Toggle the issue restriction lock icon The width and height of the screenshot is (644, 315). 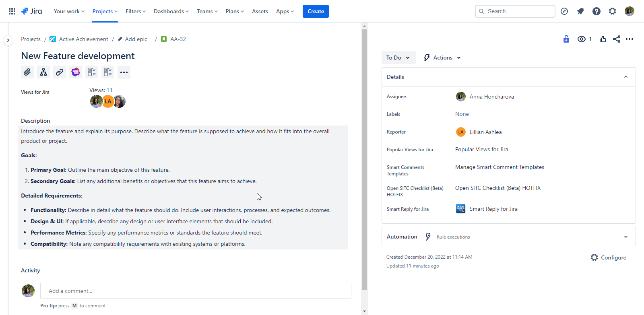pos(566,39)
